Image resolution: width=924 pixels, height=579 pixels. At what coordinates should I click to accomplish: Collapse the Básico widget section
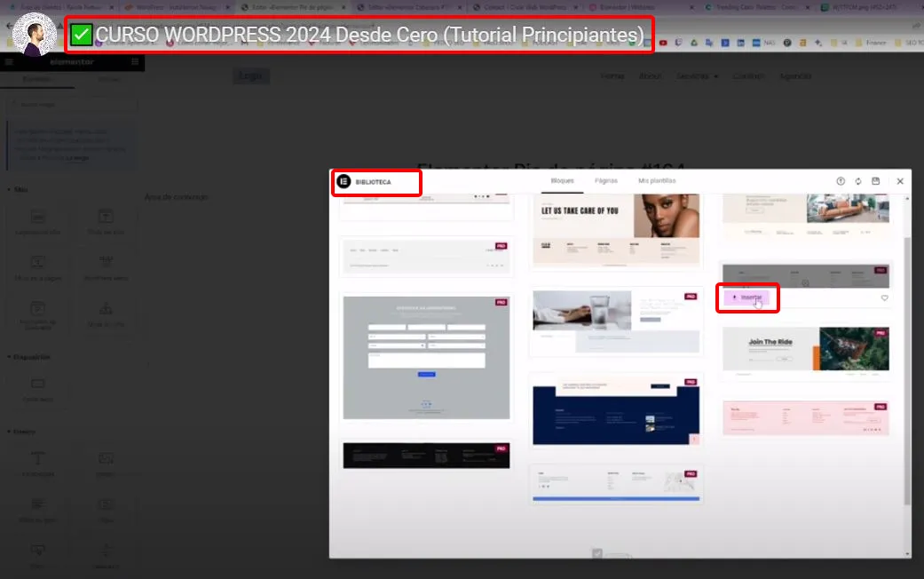click(x=21, y=432)
